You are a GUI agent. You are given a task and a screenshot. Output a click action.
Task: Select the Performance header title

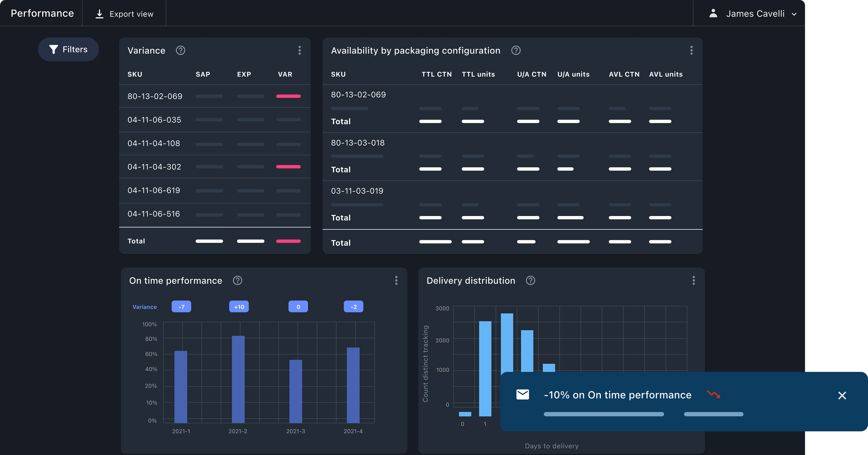pos(42,13)
